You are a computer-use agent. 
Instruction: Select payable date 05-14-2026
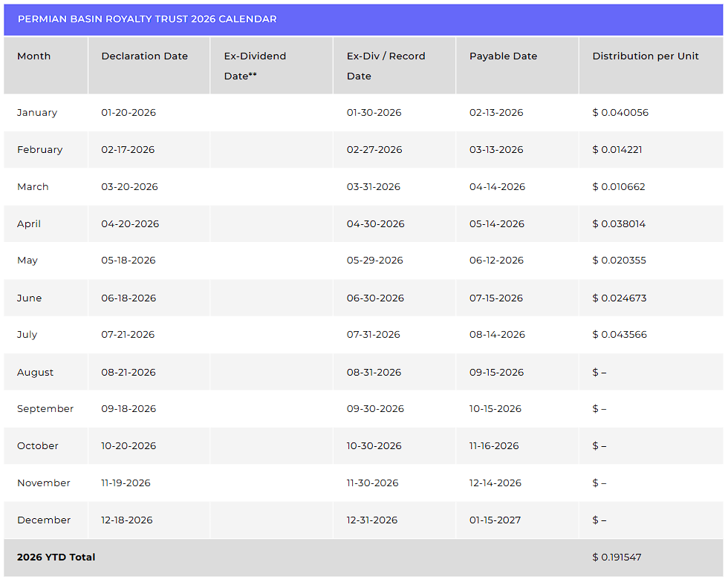click(x=497, y=224)
